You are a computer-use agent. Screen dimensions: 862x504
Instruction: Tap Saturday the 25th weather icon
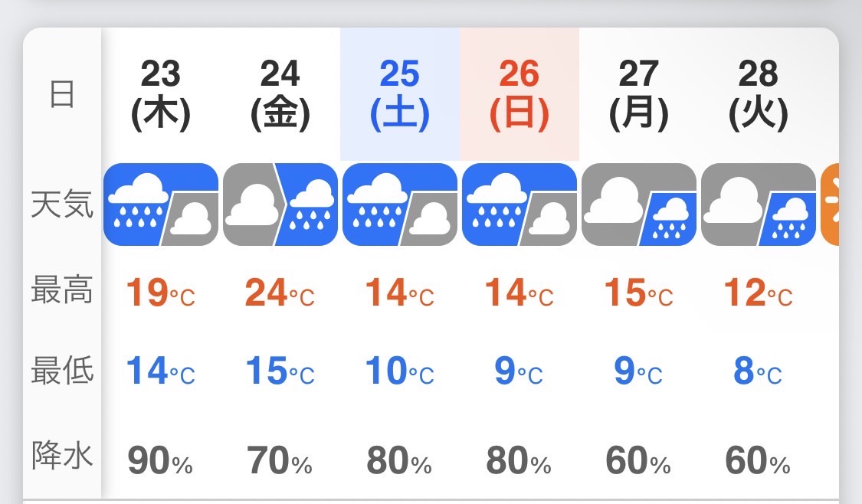coord(400,205)
